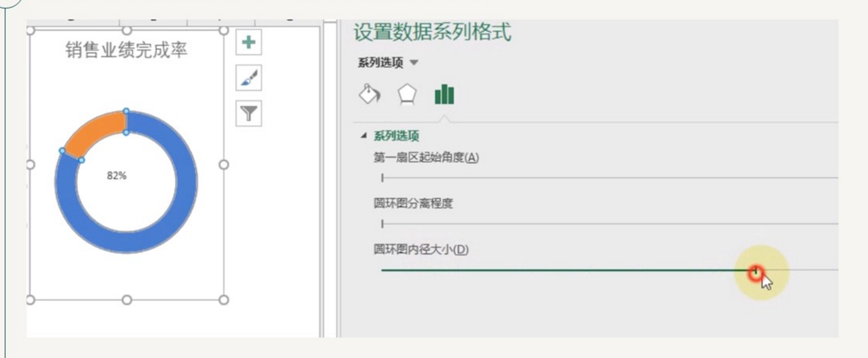Select chart title 销售业绩完成率
The width and height of the screenshot is (868, 358).
[x=127, y=50]
